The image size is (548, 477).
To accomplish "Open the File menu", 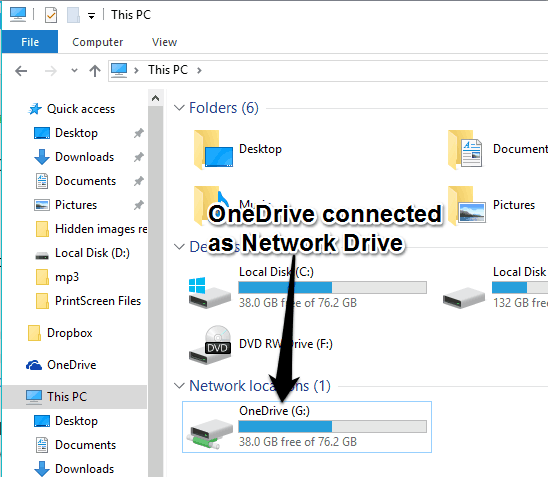I will (30, 42).
